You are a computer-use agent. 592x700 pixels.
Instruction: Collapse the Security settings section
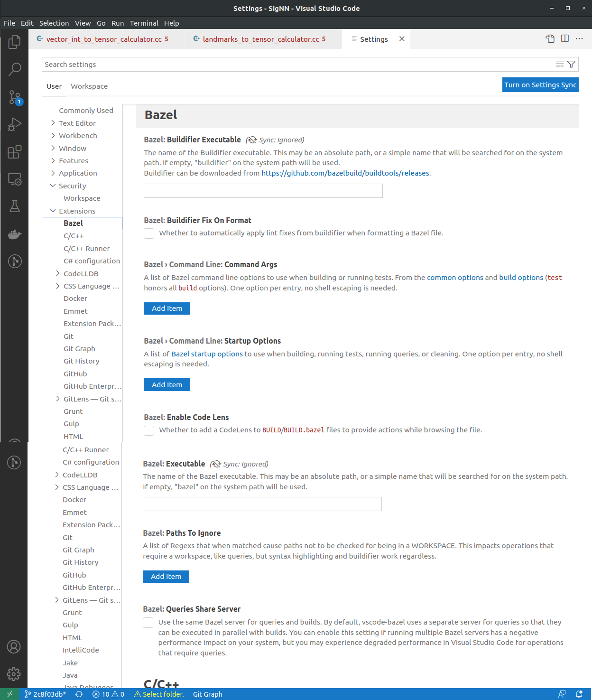(53, 186)
